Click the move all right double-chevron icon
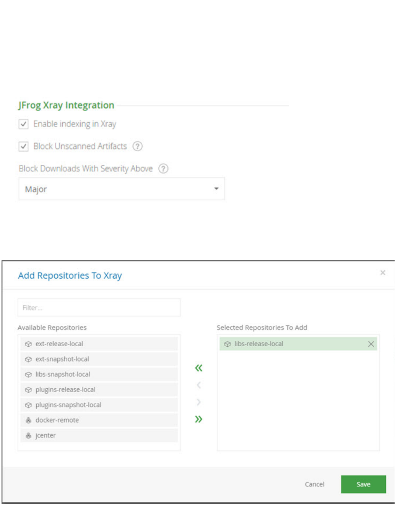This screenshot has height=532, width=395. [x=198, y=419]
